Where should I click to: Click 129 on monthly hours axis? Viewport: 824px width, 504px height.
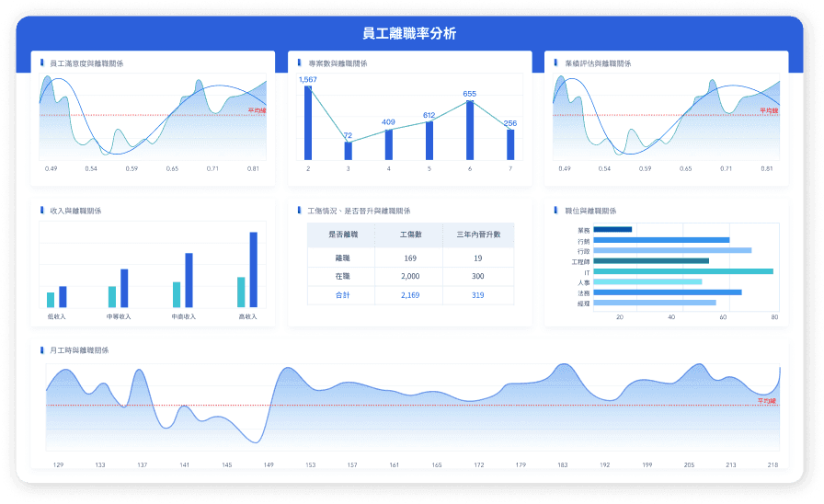(58, 465)
